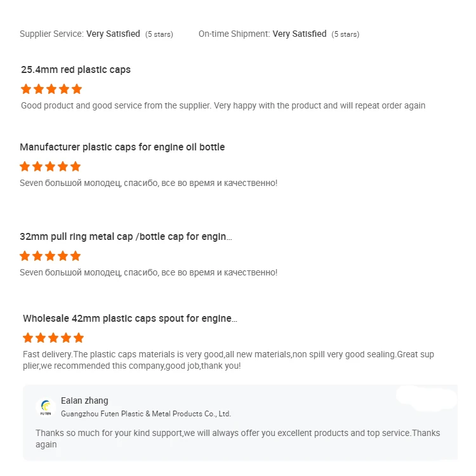The width and height of the screenshot is (476, 476).
Task: Click On-time Shipment Very Satisfied rating
Action: pos(300,34)
